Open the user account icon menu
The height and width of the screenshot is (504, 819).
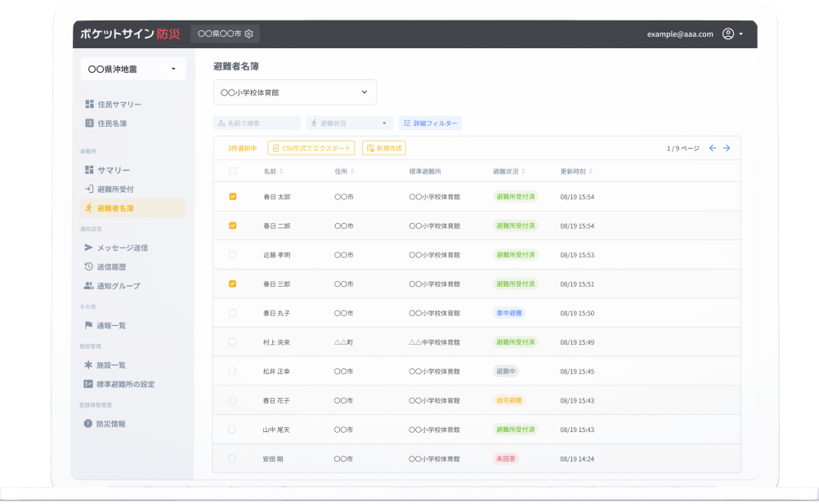click(x=728, y=34)
